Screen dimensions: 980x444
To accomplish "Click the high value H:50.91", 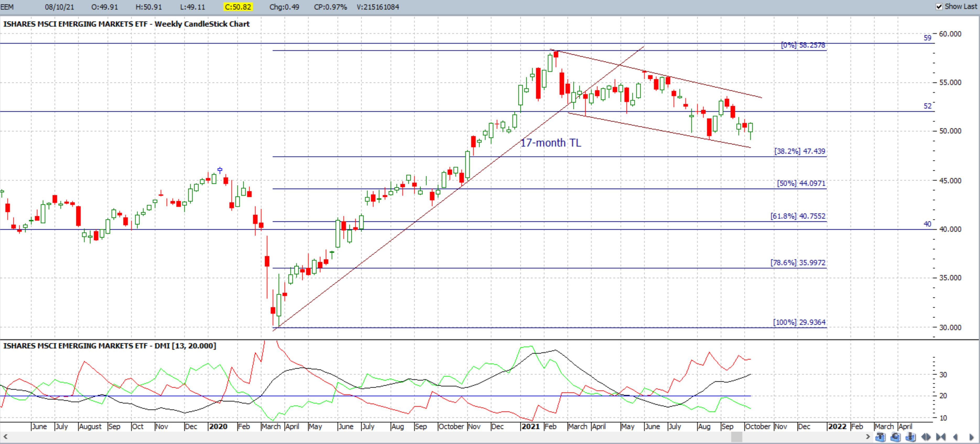I will (149, 7).
